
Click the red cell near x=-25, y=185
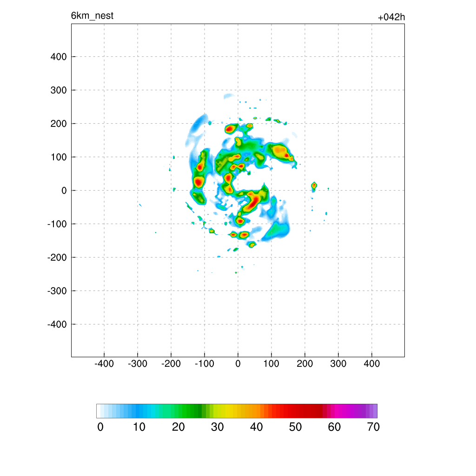(x=230, y=129)
